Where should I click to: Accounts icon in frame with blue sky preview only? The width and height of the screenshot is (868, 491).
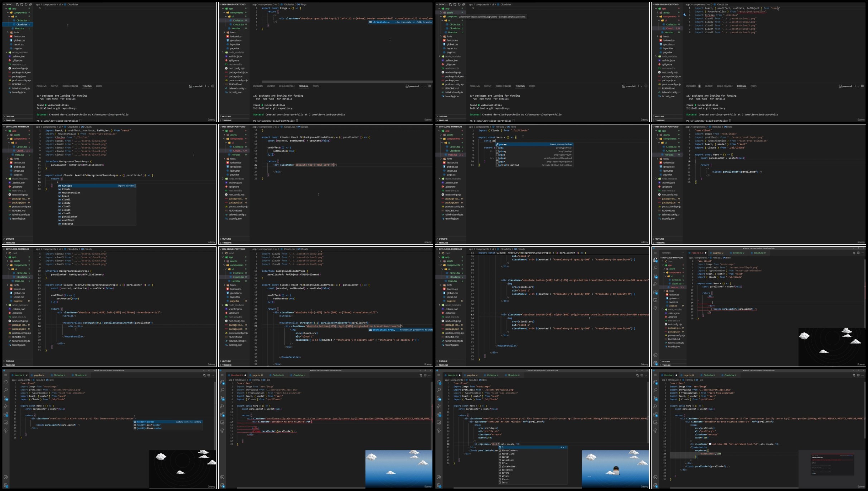coord(222,477)
